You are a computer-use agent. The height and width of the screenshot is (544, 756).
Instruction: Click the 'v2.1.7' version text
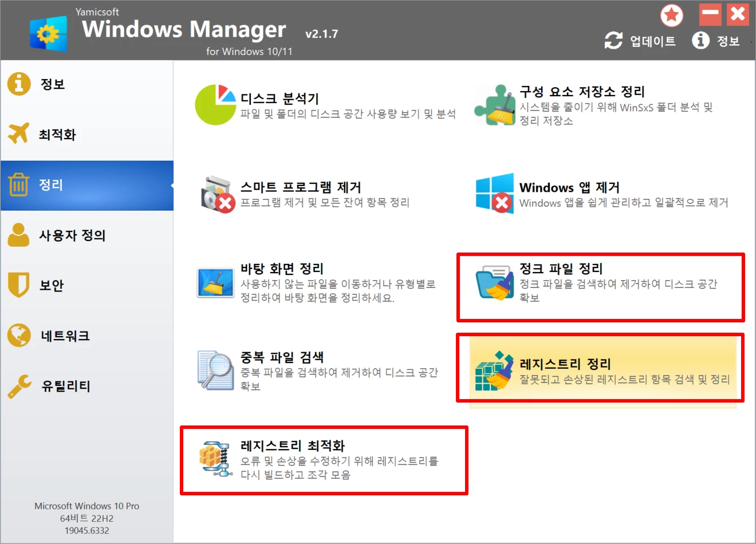tap(322, 34)
